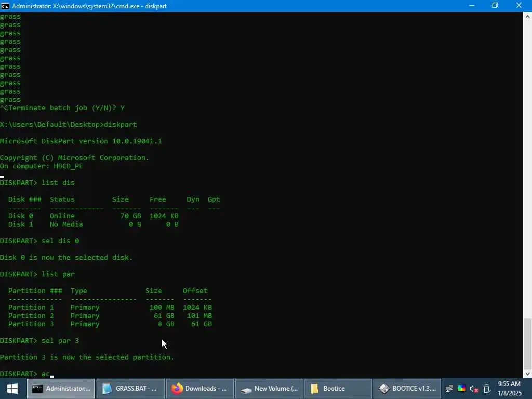
Task: Click 'Terminate batch job (Y/N)? Y' line
Action: click(x=62, y=108)
